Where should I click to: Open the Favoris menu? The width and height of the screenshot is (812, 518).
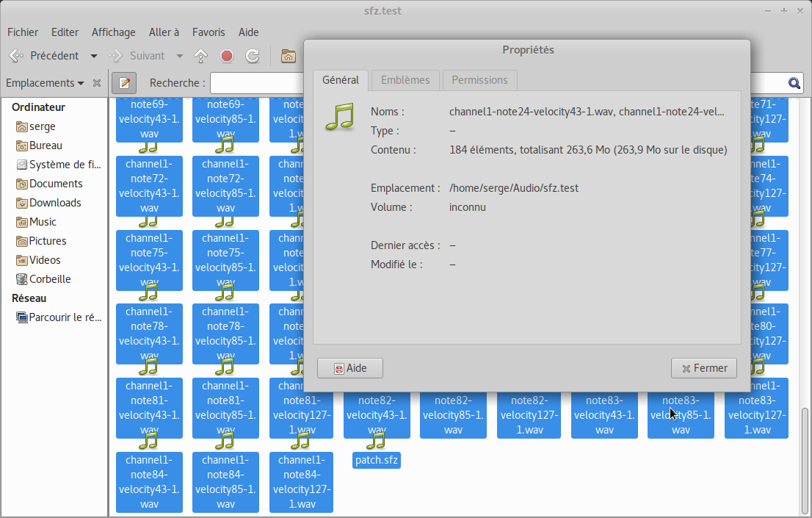coord(209,32)
